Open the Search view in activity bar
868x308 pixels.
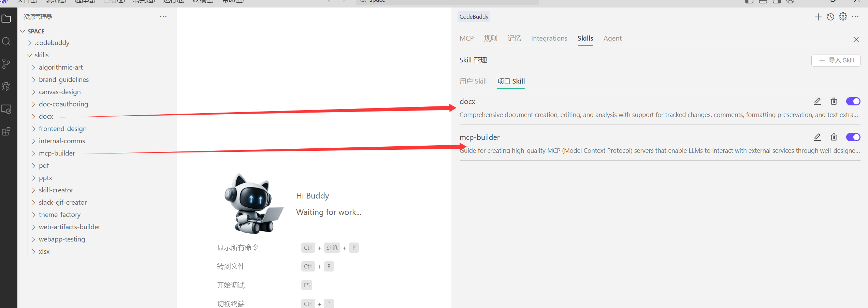pyautogui.click(x=6, y=41)
